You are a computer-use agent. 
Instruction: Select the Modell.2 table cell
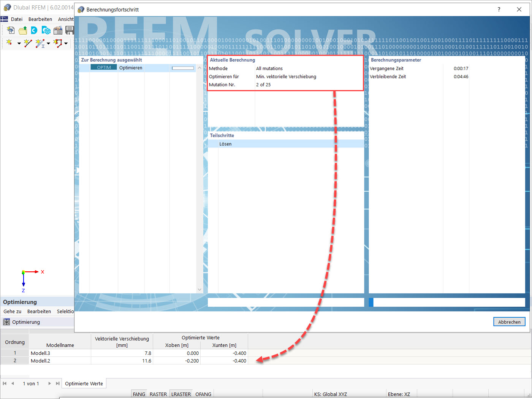60,361
